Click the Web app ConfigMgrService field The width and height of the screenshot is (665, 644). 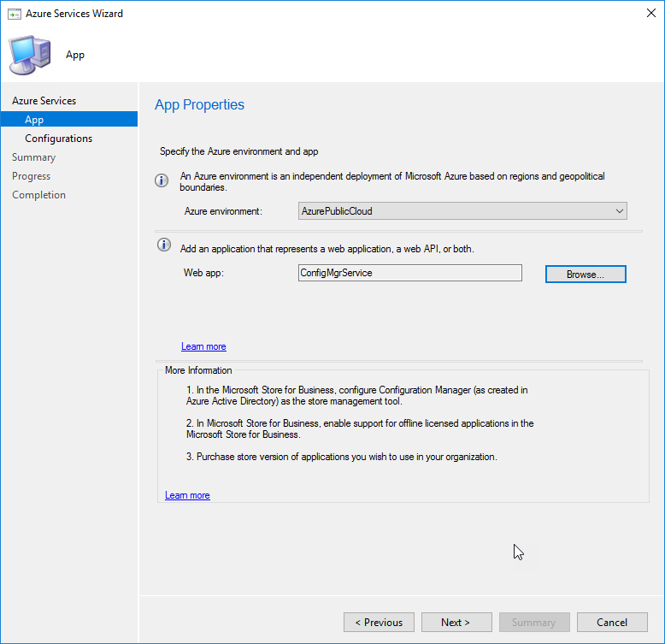pyautogui.click(x=409, y=273)
